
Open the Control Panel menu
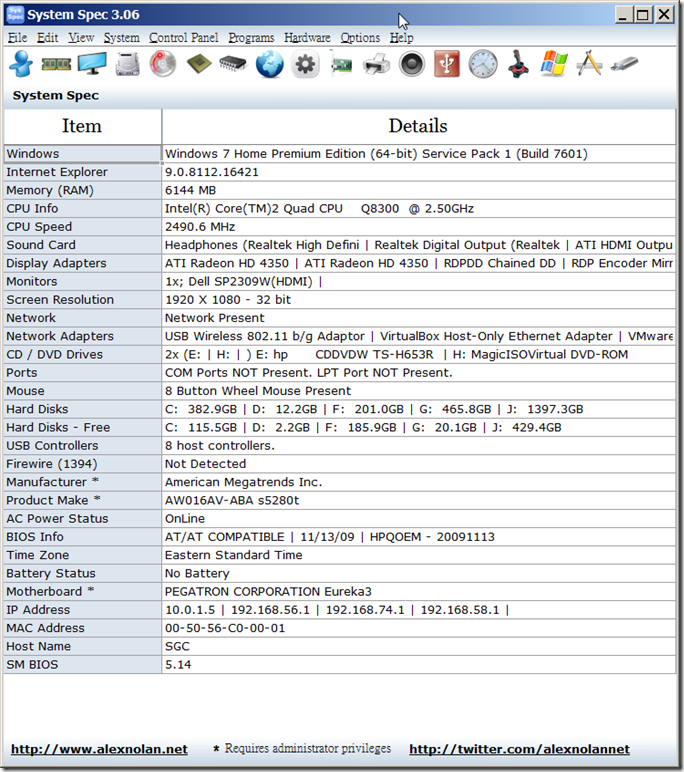183,38
